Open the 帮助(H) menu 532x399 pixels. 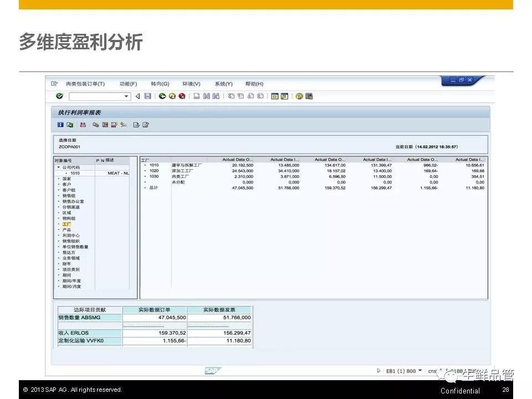pyautogui.click(x=254, y=84)
